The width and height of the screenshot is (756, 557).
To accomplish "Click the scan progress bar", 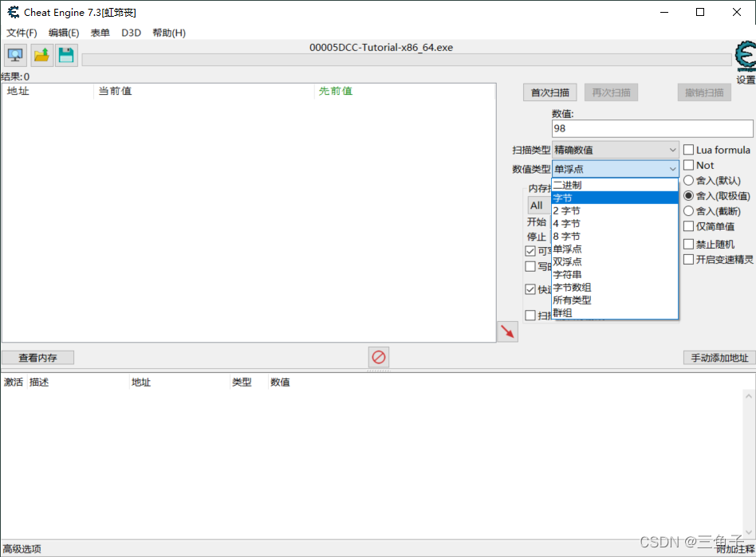I will pyautogui.click(x=407, y=61).
